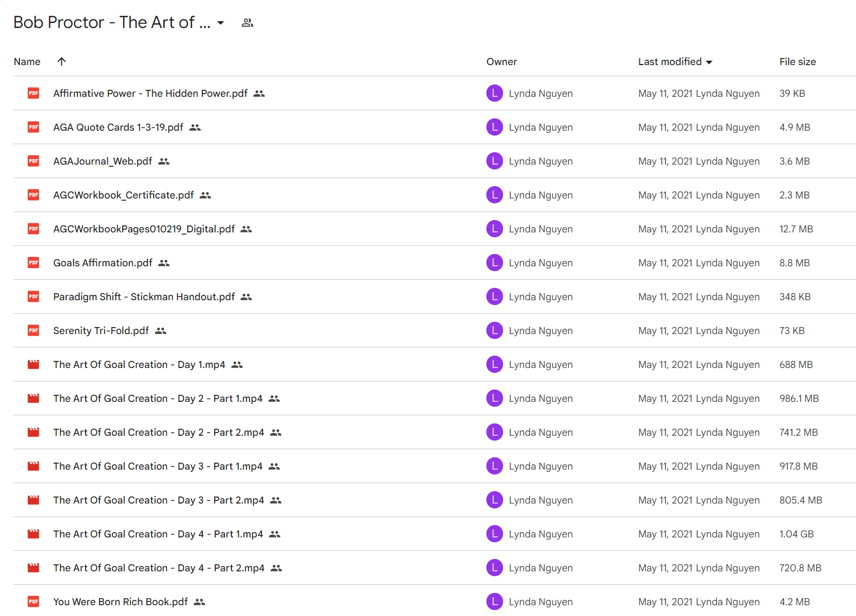The height and width of the screenshot is (616, 856).
Task: Click video icon for Day 2 - Part 1.mp4
Action: (33, 398)
